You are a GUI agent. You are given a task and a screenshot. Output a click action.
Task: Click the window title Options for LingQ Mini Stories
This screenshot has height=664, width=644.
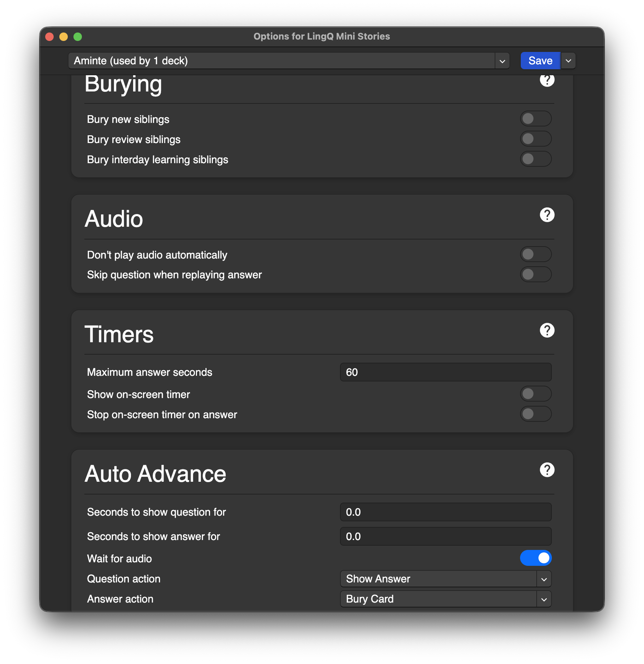click(322, 36)
